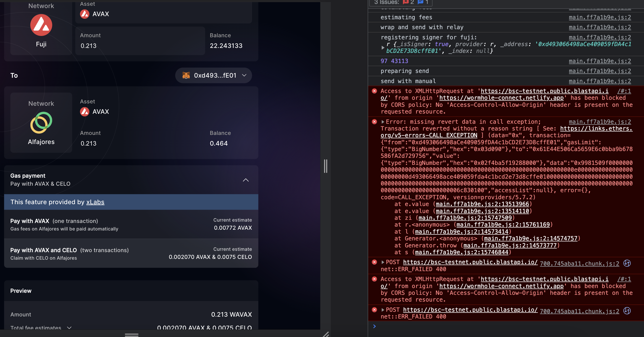Select the Pay with AVAX option

[x=131, y=224]
